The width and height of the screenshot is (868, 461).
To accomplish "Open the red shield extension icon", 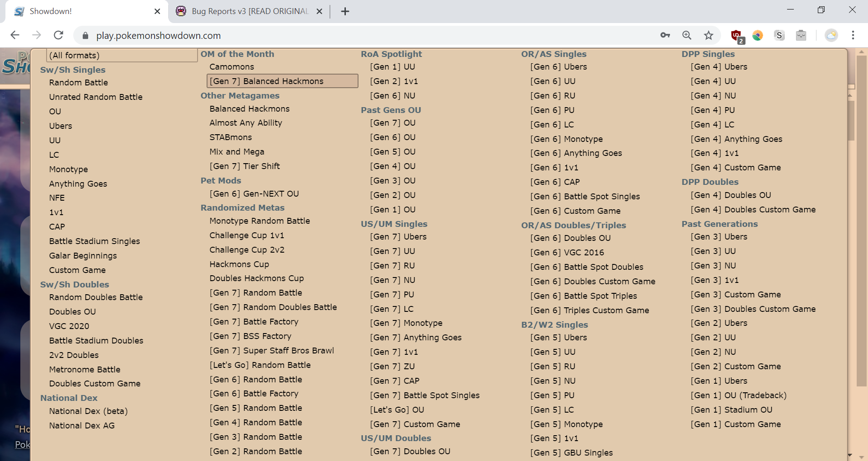I will 736,35.
